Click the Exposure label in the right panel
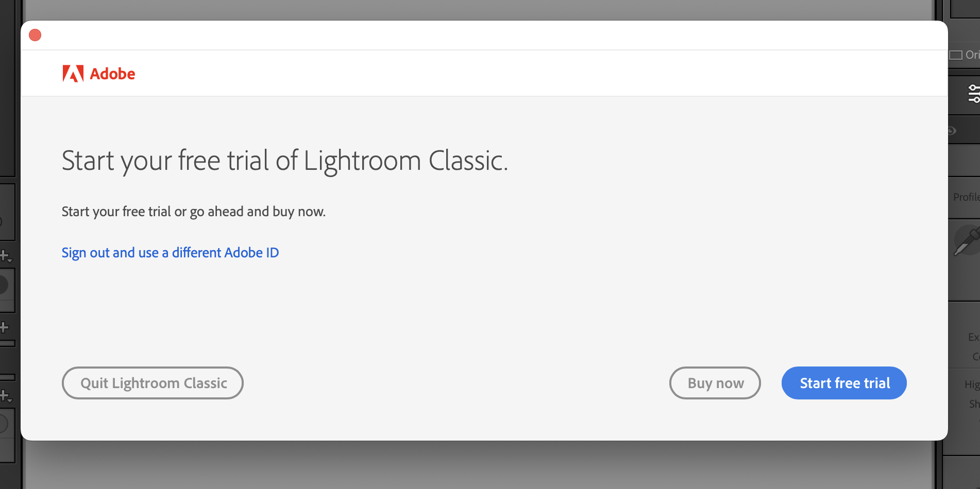980x489 pixels. click(974, 337)
